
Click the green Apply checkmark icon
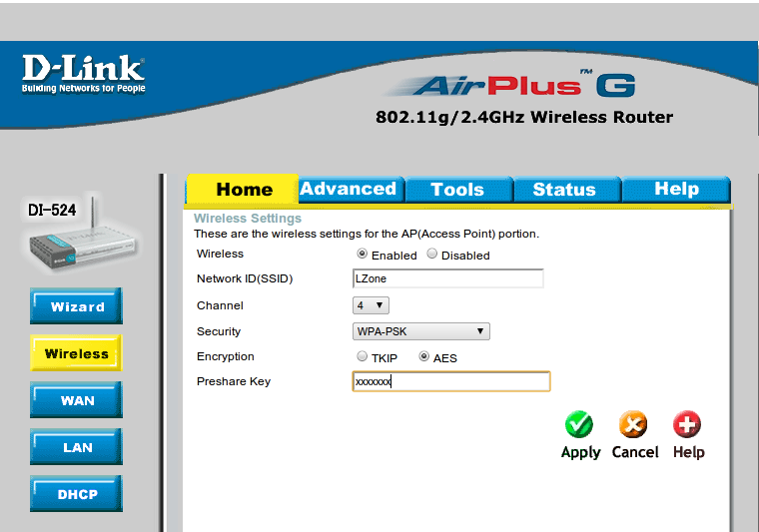tap(579, 424)
